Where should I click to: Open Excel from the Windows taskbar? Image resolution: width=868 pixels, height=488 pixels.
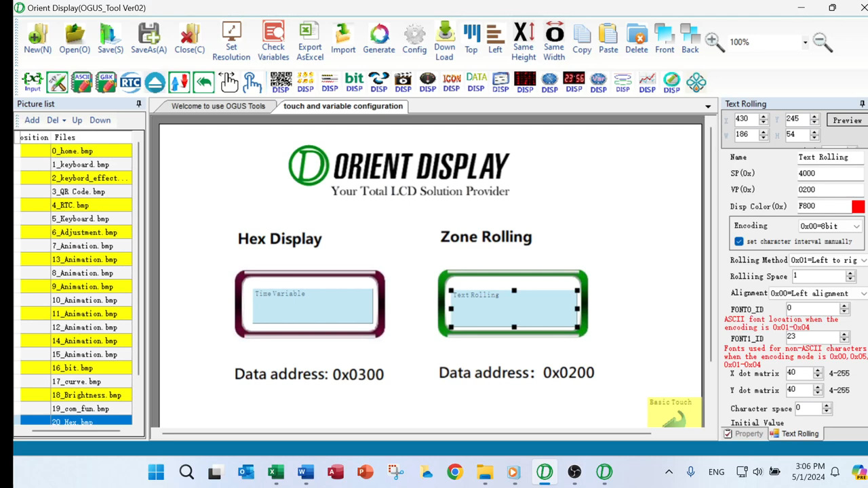pos(276,472)
